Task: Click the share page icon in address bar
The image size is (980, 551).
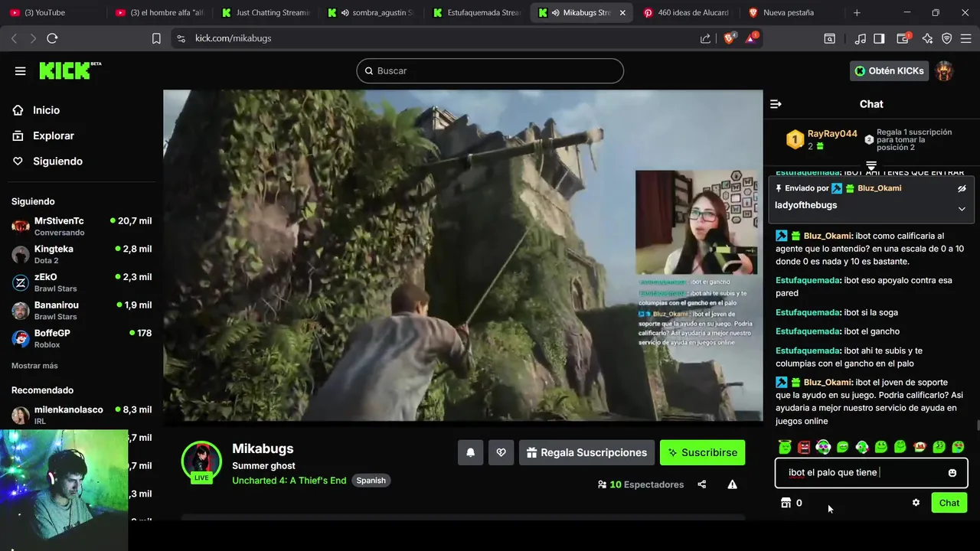Action: (705, 38)
